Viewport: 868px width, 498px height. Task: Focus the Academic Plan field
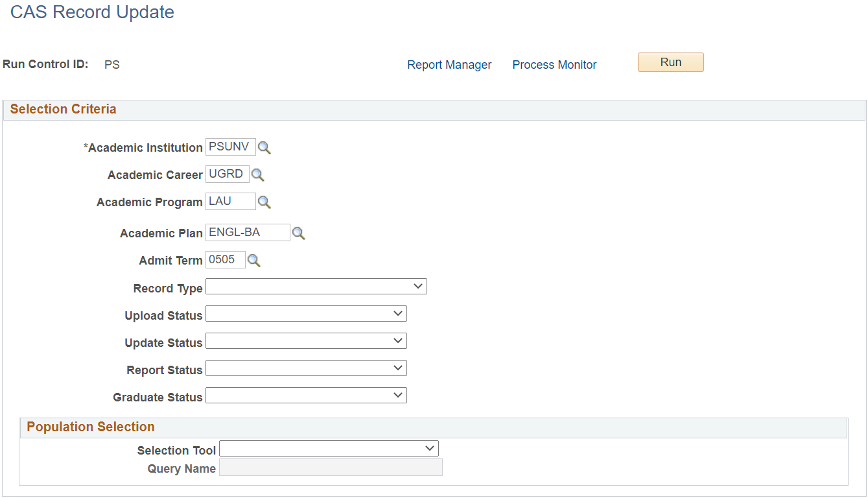pos(248,233)
